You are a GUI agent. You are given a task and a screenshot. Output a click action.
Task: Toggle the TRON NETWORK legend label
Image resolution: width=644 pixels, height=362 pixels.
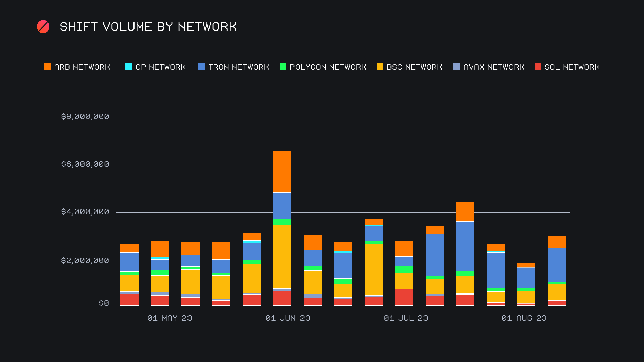(x=238, y=67)
